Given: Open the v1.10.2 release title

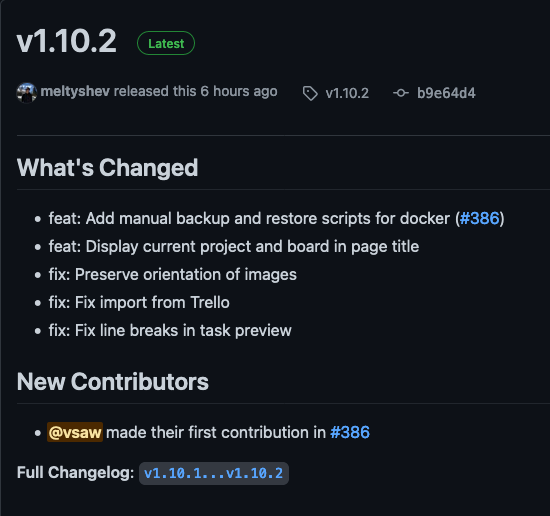Looking at the screenshot, I should click(x=66, y=41).
